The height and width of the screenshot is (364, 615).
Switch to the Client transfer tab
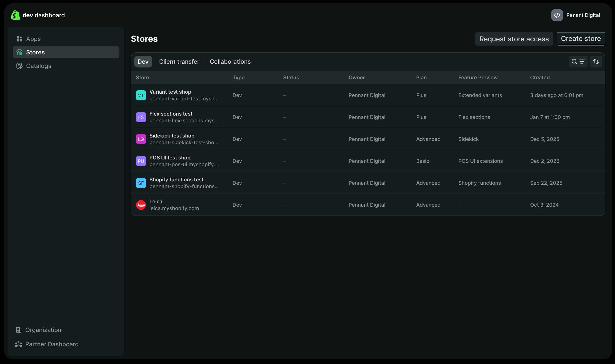pos(179,62)
